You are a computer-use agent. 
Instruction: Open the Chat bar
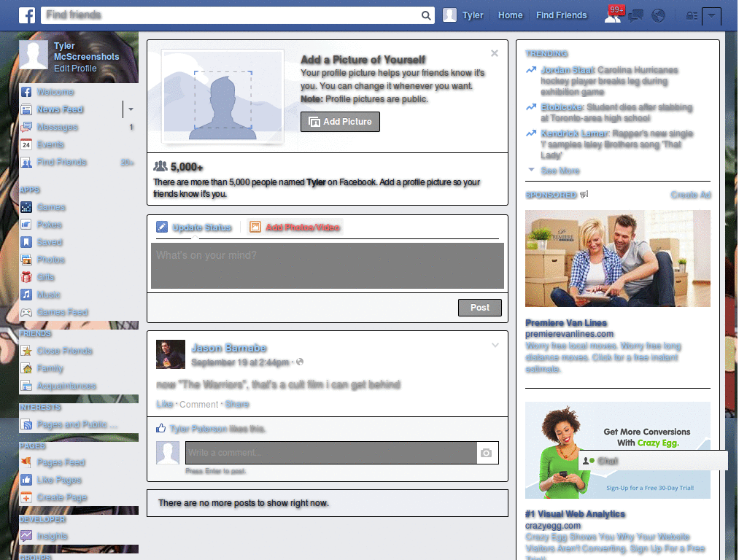coord(653,461)
